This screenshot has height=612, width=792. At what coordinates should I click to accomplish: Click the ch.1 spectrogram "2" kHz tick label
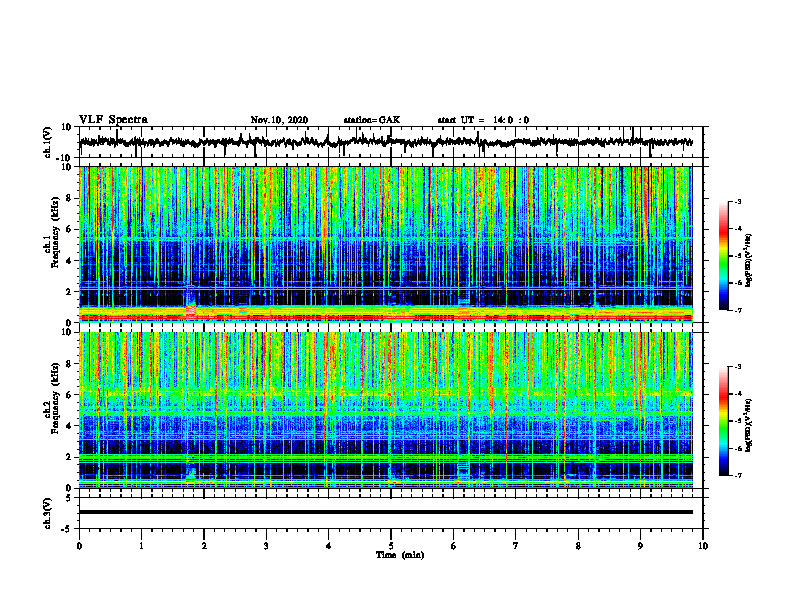69,292
